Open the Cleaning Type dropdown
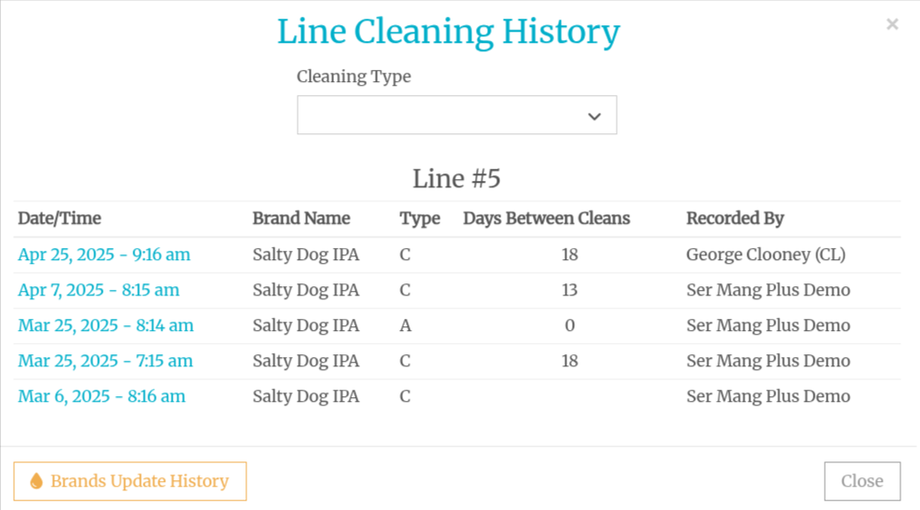This screenshot has height=510, width=920. pos(456,115)
